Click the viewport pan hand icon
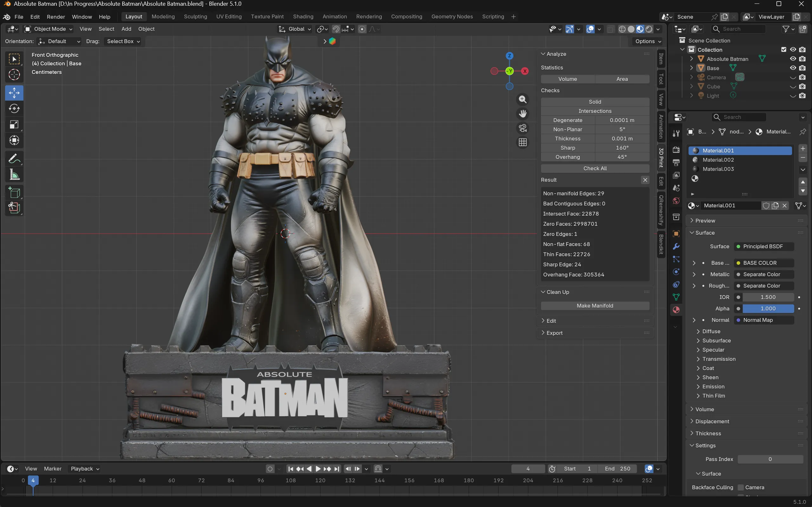The width and height of the screenshot is (812, 507). coord(522,114)
